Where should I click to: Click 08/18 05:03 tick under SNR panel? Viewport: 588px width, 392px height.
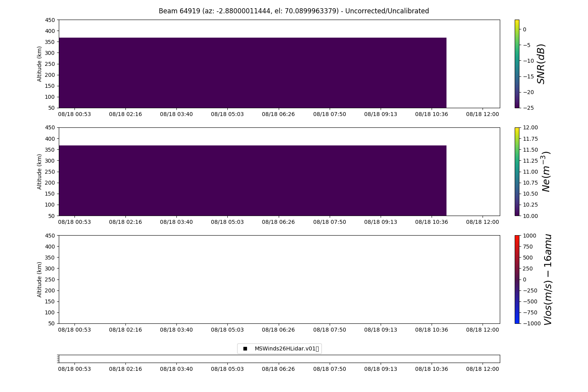(227, 114)
